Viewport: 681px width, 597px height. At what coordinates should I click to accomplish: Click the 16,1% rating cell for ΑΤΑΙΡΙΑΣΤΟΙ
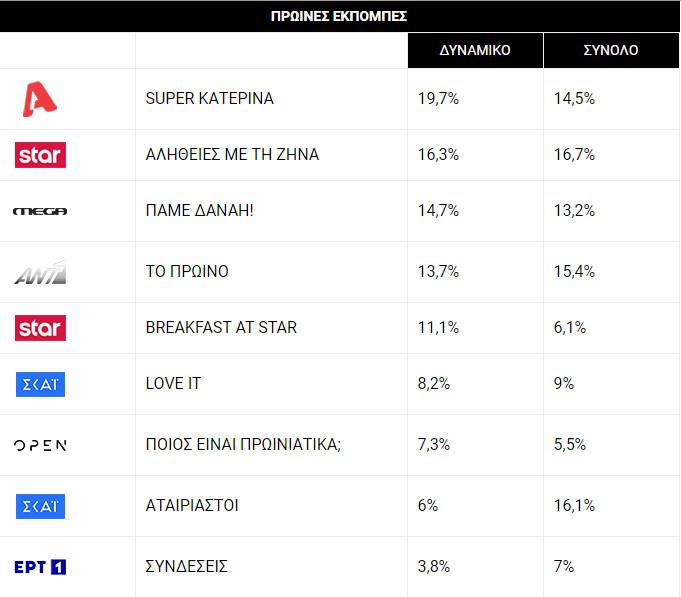tap(574, 505)
